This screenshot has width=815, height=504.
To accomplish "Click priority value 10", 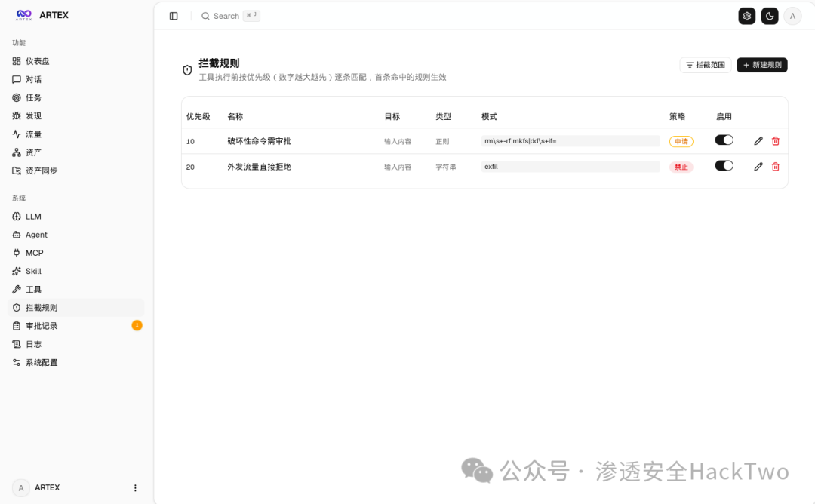I will 190,141.
